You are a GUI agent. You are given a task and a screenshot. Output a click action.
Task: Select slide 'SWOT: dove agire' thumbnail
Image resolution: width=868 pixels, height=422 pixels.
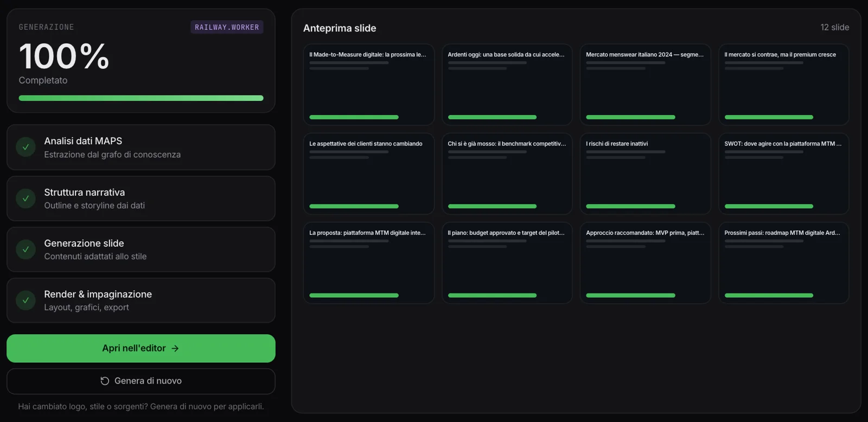[x=784, y=174]
